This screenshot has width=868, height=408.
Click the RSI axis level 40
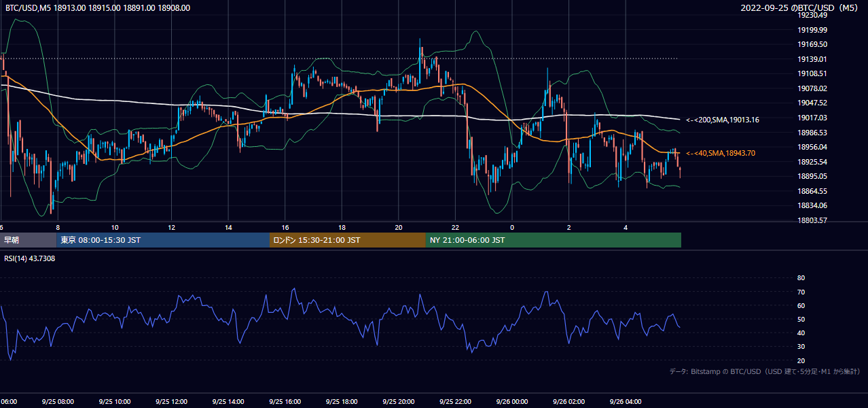[x=801, y=333]
